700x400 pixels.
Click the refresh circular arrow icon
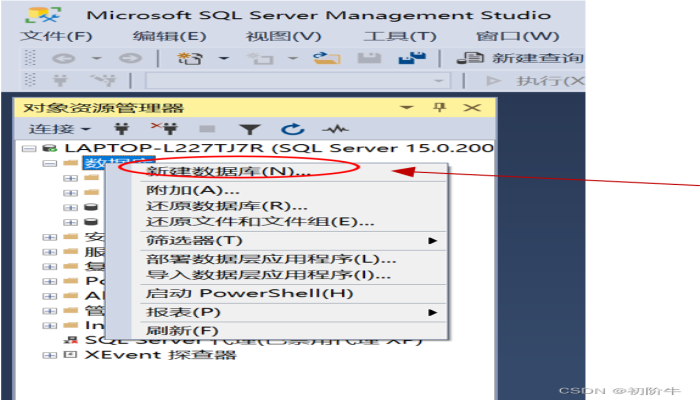(293, 129)
